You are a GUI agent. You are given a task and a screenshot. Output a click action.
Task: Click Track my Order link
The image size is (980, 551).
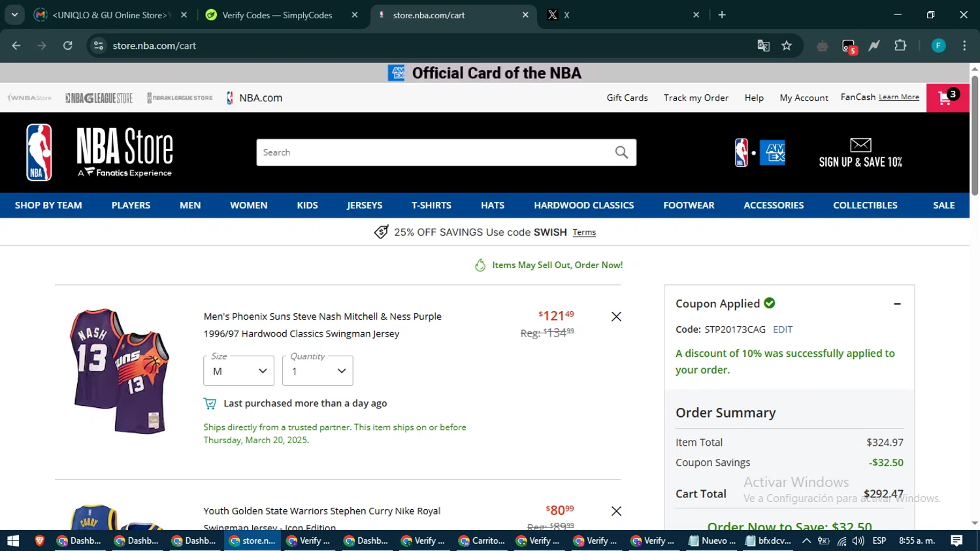click(x=696, y=98)
